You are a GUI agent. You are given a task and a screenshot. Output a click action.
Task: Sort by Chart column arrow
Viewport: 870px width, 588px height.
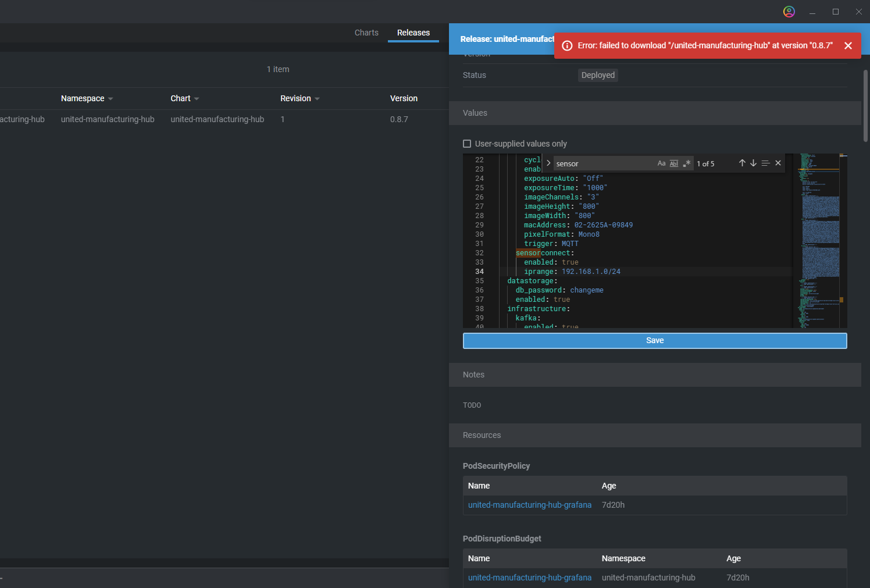[x=197, y=99]
